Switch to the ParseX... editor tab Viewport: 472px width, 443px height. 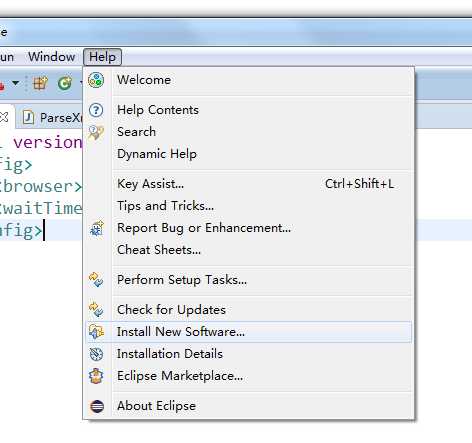point(50,117)
